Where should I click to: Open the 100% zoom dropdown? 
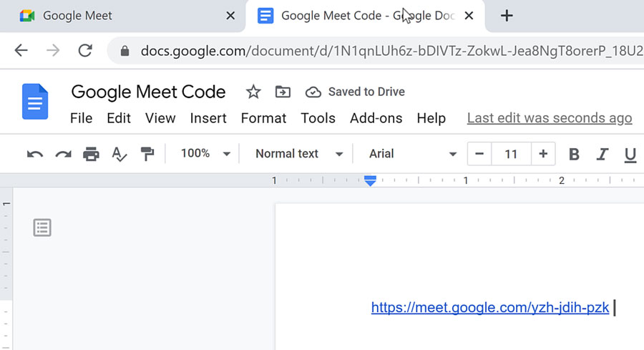click(205, 154)
